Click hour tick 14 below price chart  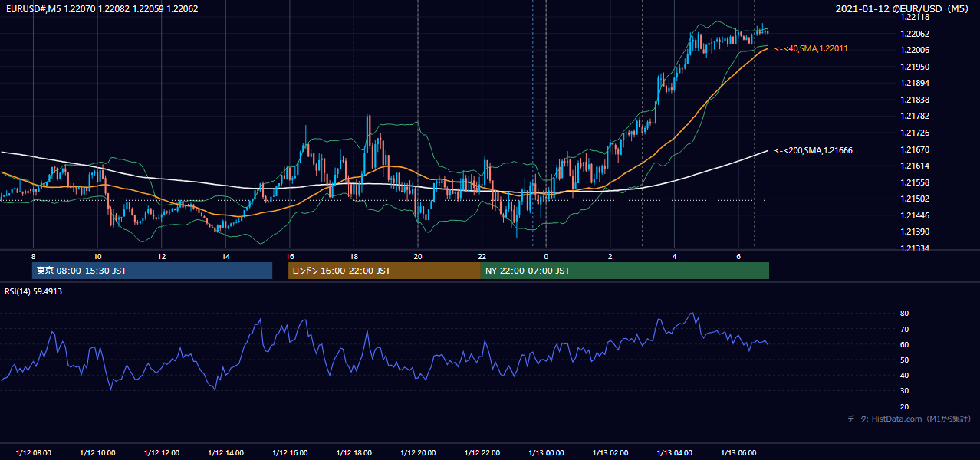pyautogui.click(x=225, y=255)
